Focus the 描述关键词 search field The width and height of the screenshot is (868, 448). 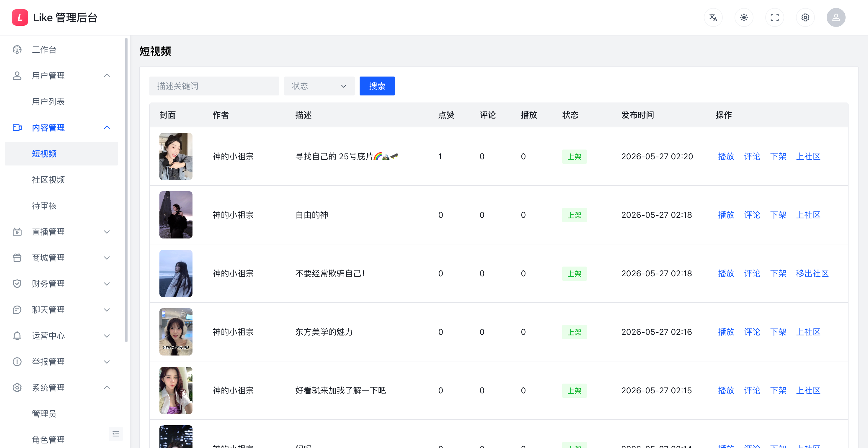[214, 86]
